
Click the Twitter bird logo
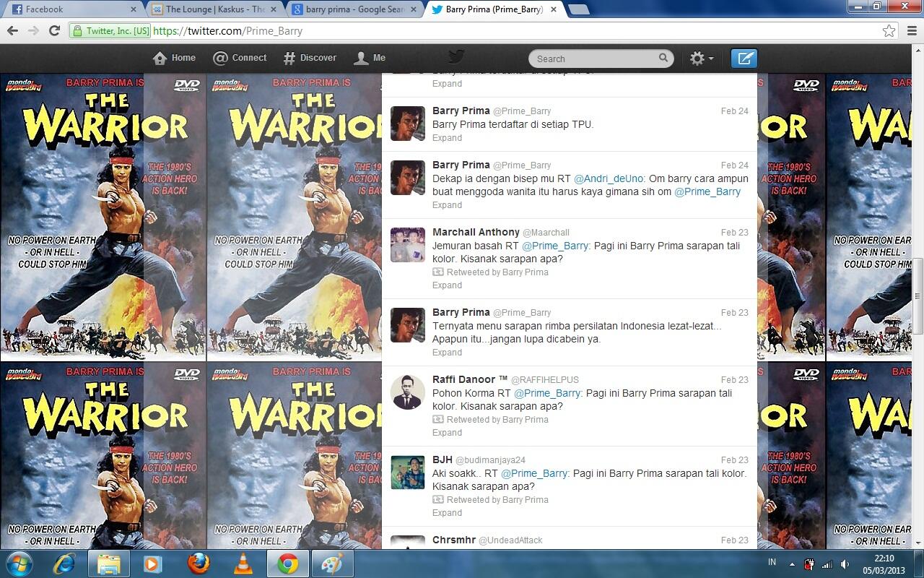pos(456,56)
